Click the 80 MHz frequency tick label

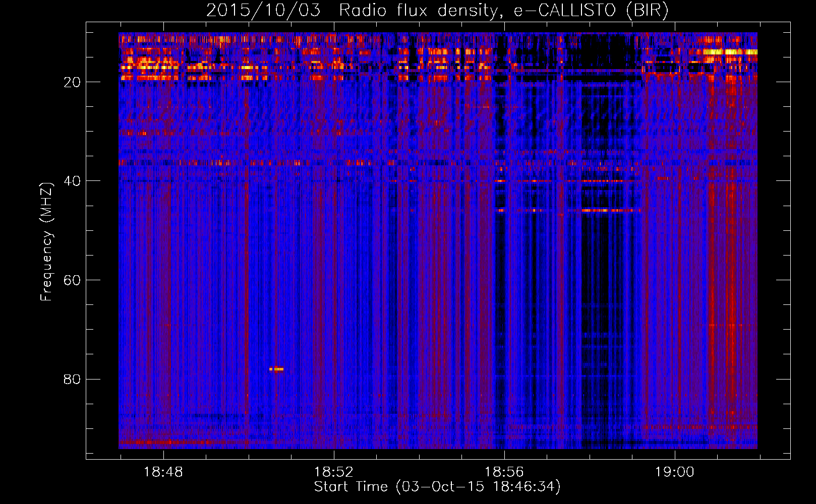click(x=72, y=379)
